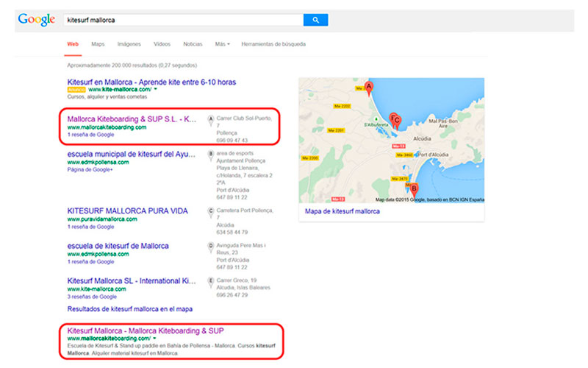This screenshot has width=588, height=368.
Task: Click phone number 634 58 44 79
Action: tap(232, 233)
